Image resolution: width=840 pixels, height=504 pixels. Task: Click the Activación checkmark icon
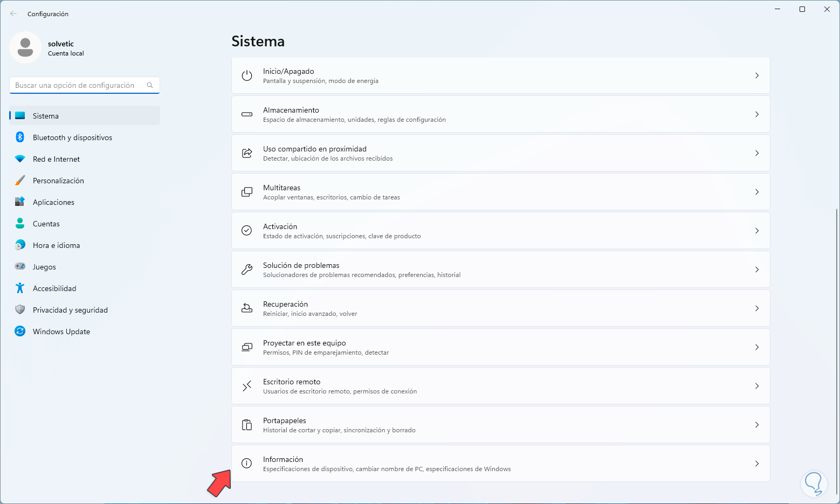pyautogui.click(x=247, y=231)
